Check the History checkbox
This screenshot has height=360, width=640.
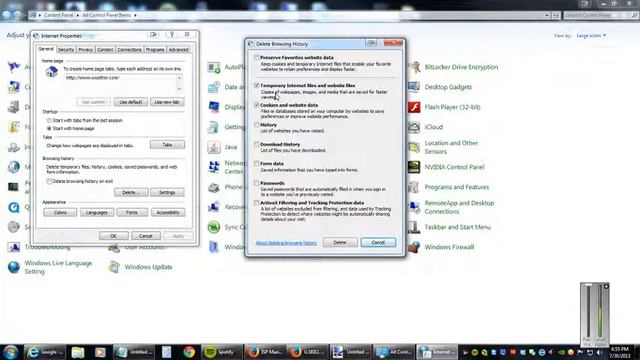coord(257,125)
